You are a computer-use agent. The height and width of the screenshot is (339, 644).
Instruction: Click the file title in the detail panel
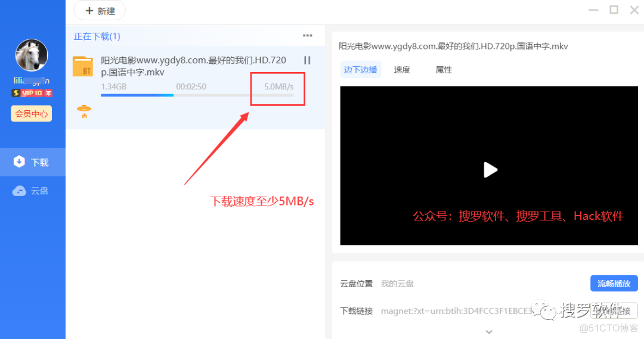(x=453, y=46)
